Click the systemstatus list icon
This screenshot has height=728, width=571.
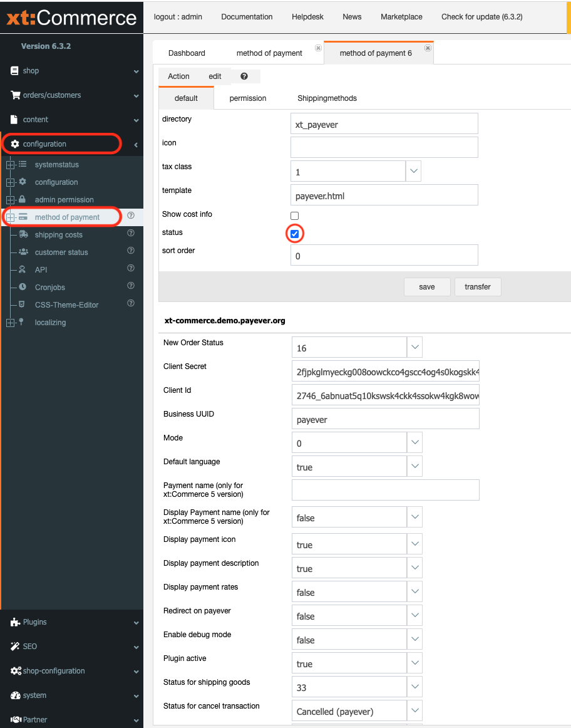[x=23, y=164]
